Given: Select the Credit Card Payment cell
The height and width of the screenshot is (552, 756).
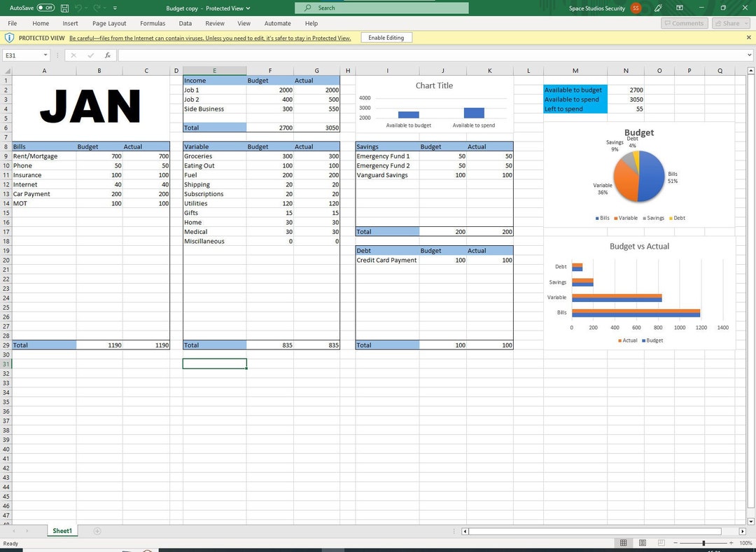Looking at the screenshot, I should 387,260.
